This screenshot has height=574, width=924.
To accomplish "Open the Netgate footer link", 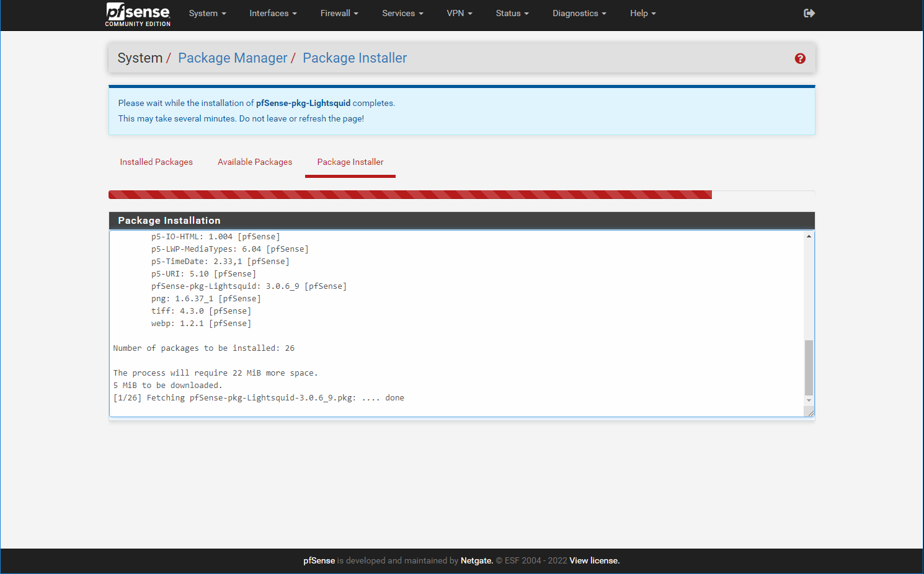I will (476, 560).
